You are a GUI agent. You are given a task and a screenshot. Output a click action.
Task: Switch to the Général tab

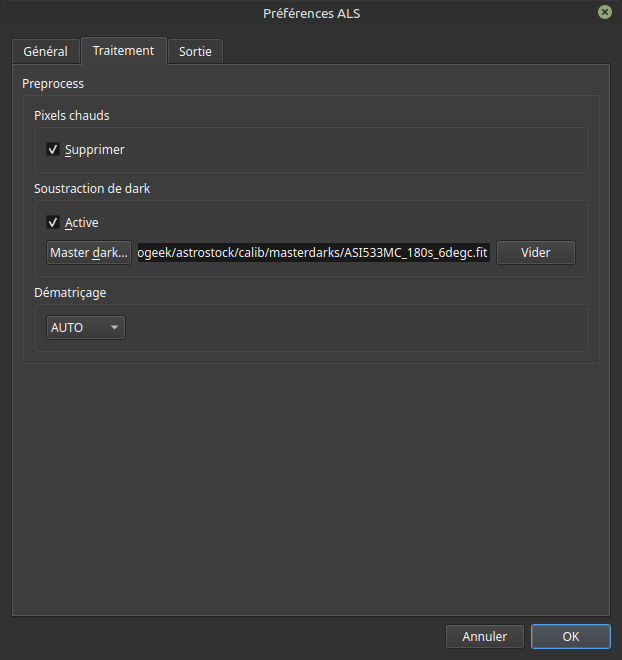pos(45,51)
